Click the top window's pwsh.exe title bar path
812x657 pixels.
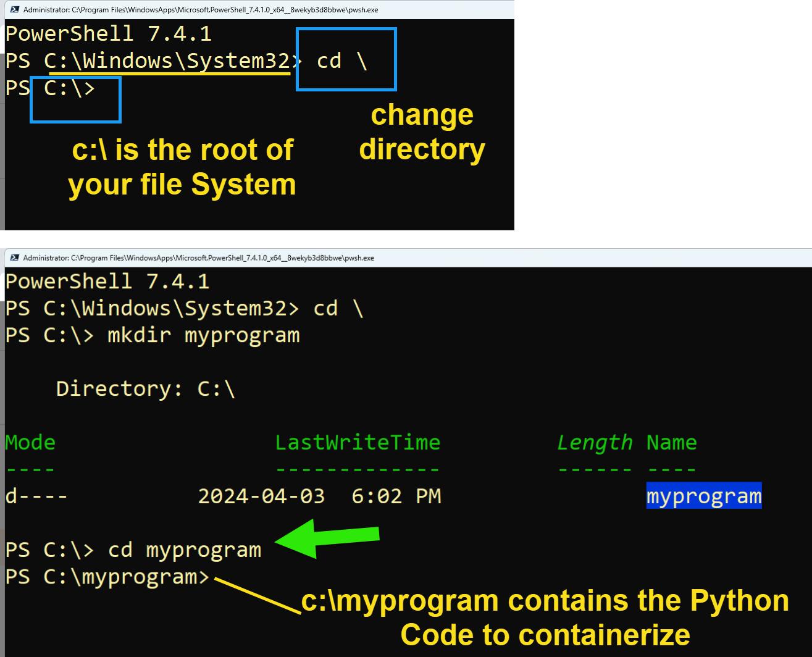click(x=201, y=10)
